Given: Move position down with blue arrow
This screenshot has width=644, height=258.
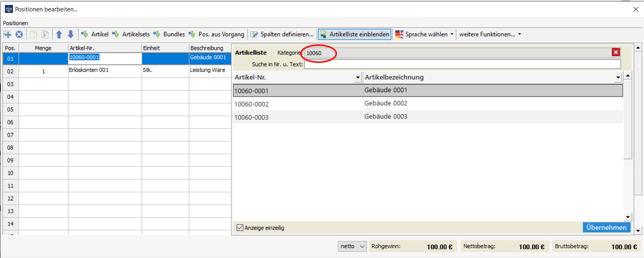Looking at the screenshot, I should pos(71,34).
